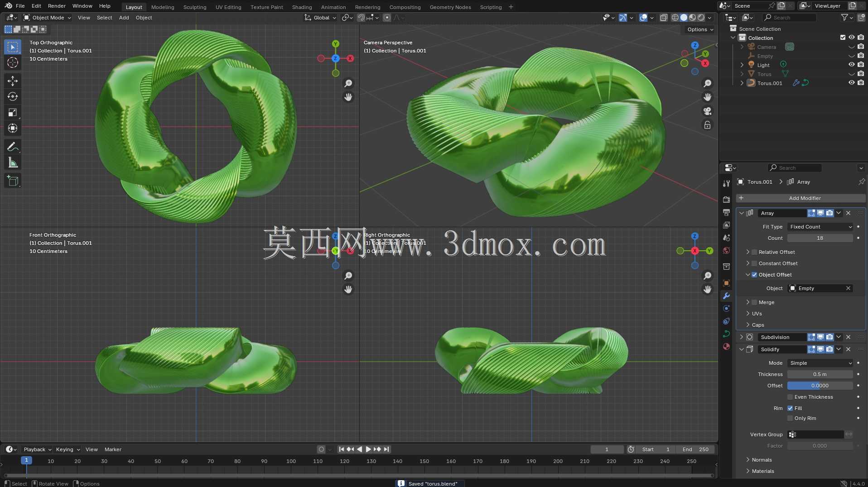868x487 pixels.
Task: Uncheck the Rim Fill checkbox
Action: pyautogui.click(x=790, y=408)
